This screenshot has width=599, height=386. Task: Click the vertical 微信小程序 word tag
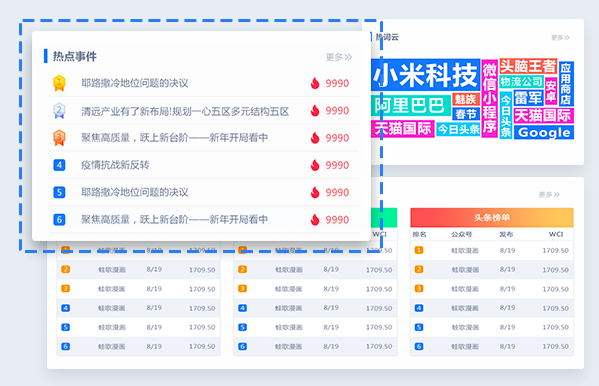click(489, 98)
